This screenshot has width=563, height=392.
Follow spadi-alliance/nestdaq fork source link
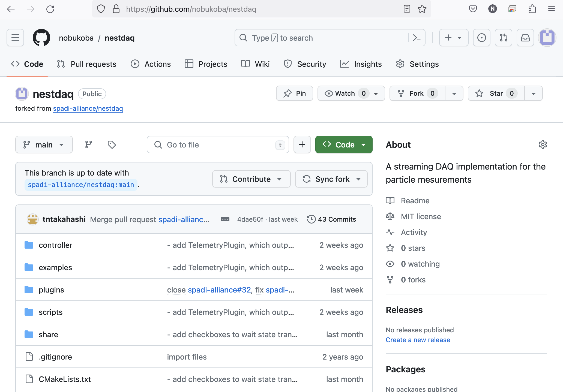[88, 108]
